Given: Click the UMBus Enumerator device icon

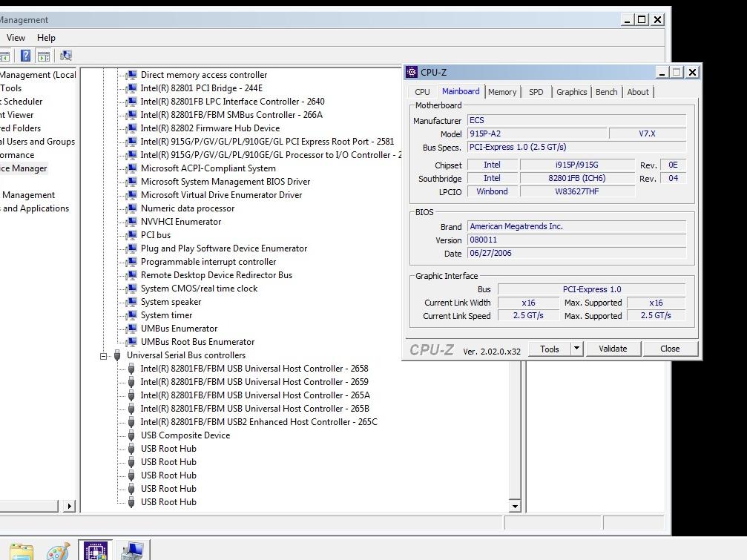Looking at the screenshot, I should point(131,329).
